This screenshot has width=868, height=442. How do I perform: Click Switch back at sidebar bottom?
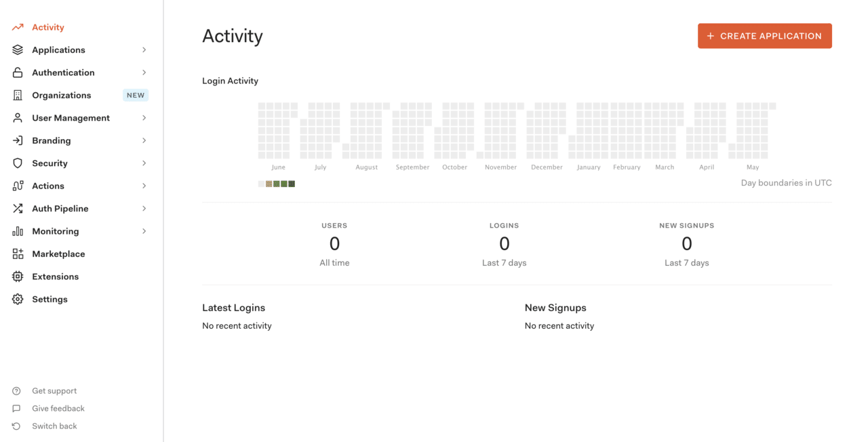(54, 426)
